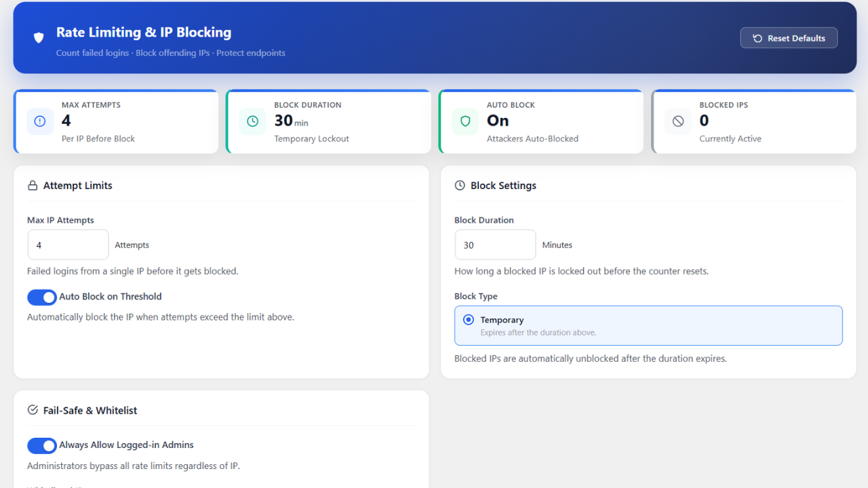Click the "Attackers Auto-Blocked" caption

pyautogui.click(x=532, y=139)
